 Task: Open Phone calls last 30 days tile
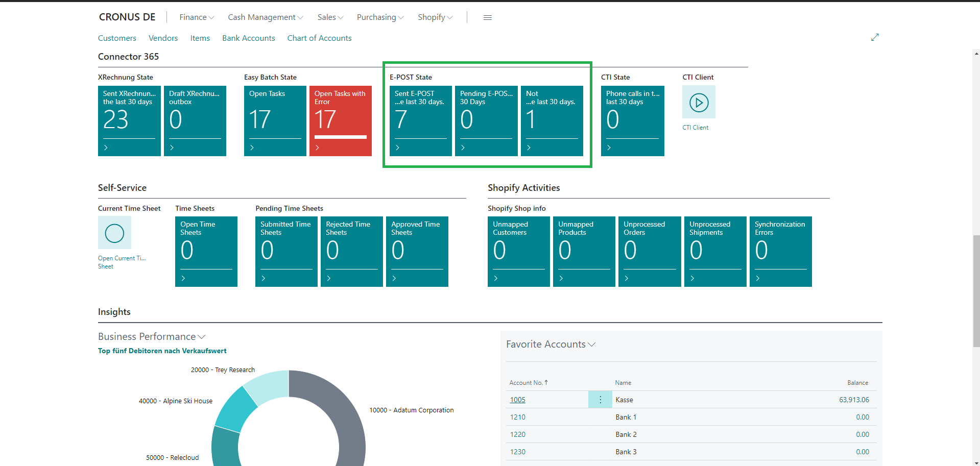[x=633, y=120]
